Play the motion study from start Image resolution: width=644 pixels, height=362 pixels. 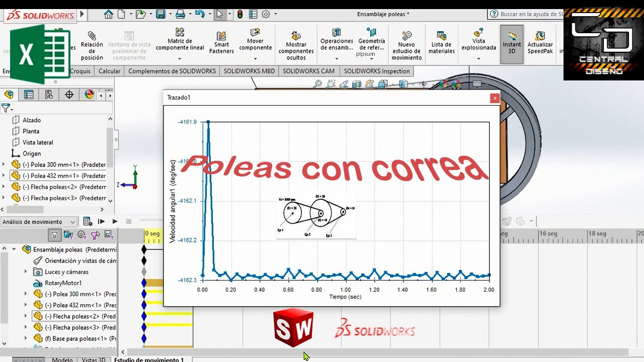click(x=101, y=221)
